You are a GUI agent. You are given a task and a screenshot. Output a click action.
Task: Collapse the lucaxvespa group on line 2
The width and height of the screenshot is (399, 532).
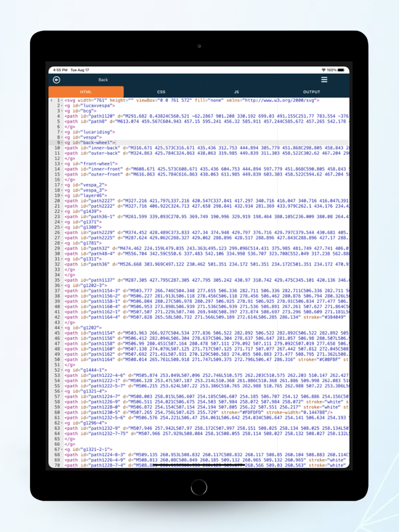[62, 106]
